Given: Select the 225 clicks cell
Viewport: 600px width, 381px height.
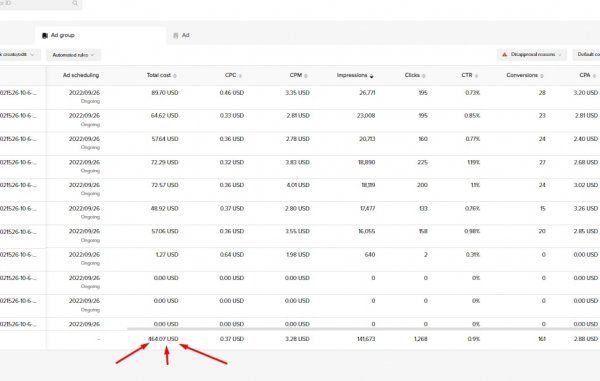Looking at the screenshot, I should (x=422, y=162).
